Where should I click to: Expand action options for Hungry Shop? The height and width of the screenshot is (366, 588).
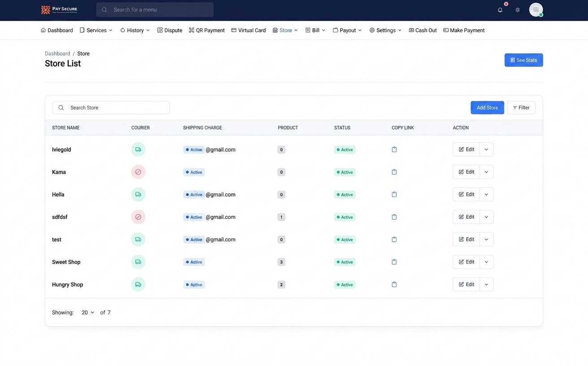click(486, 284)
